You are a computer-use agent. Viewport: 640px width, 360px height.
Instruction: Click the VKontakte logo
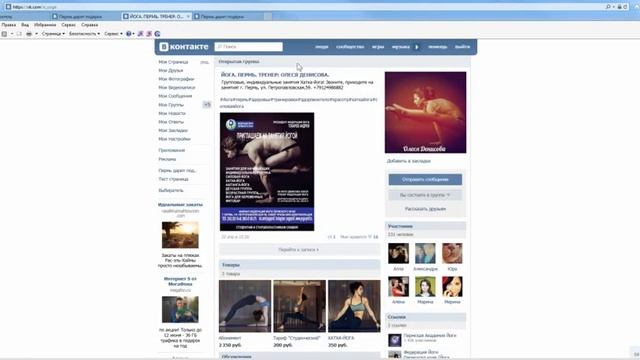(x=184, y=47)
